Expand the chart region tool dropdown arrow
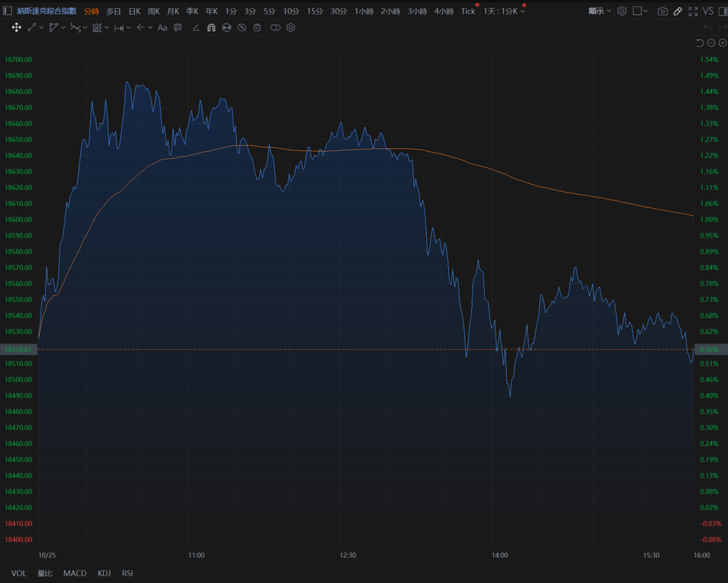Viewport: 728px width, 583px height. [107, 28]
